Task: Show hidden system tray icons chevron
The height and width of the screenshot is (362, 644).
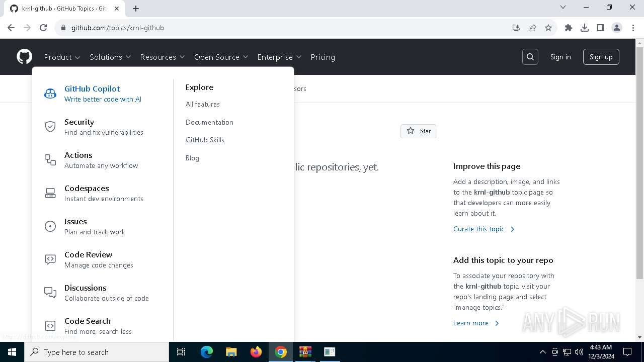Action: point(543,352)
